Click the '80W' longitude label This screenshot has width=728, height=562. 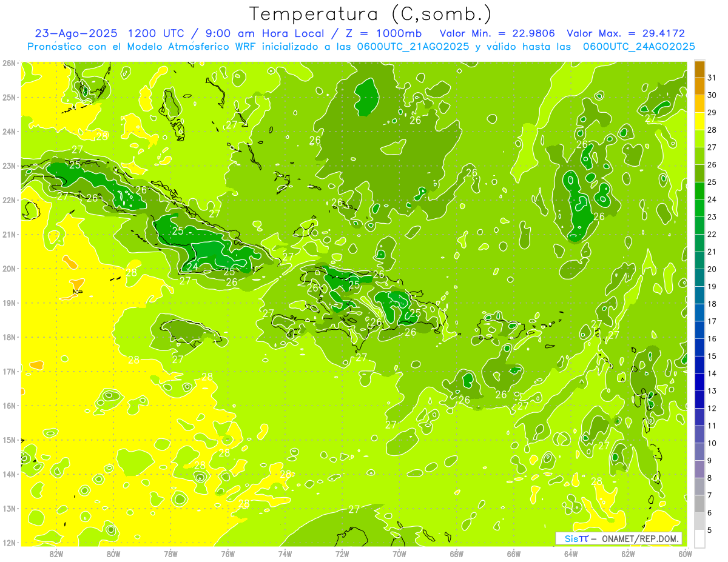coord(113,554)
